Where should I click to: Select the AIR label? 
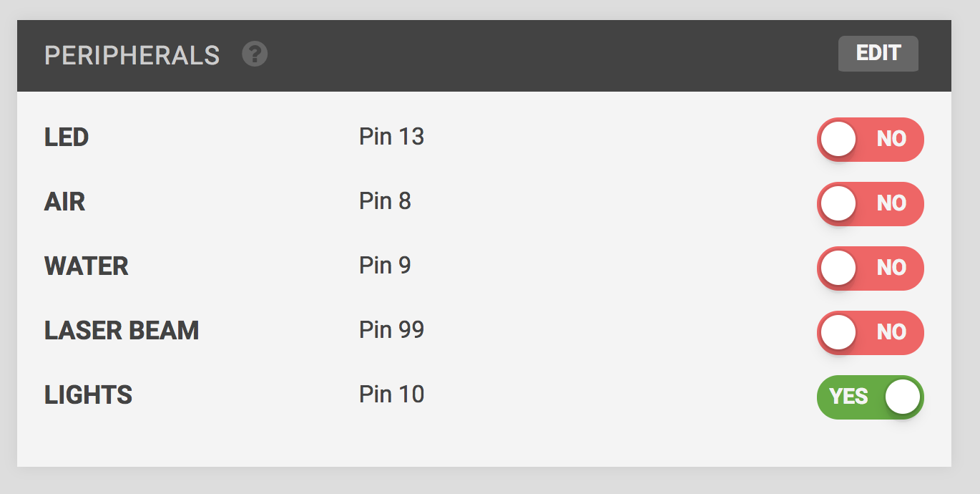pos(65,202)
